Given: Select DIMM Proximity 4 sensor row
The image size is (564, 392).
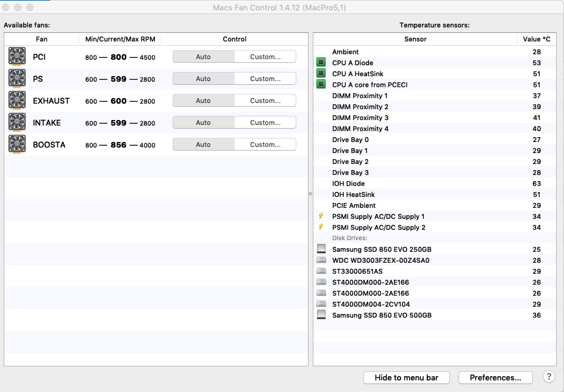Looking at the screenshot, I should coord(435,129).
